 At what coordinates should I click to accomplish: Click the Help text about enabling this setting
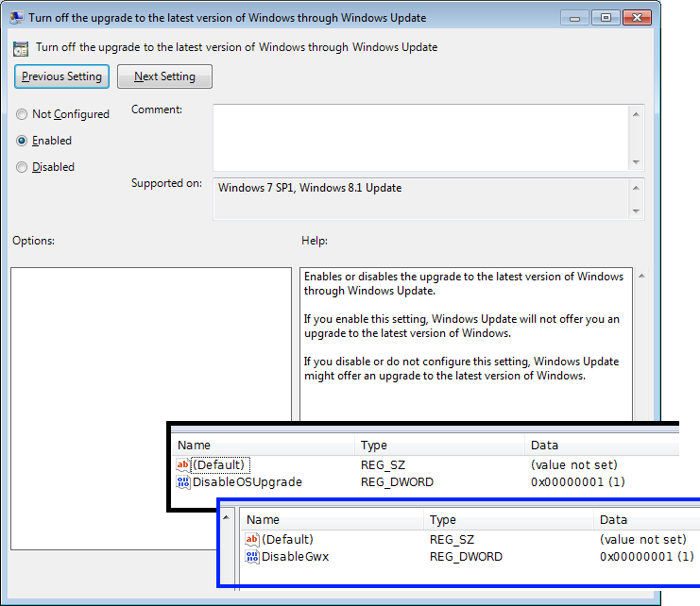click(462, 326)
